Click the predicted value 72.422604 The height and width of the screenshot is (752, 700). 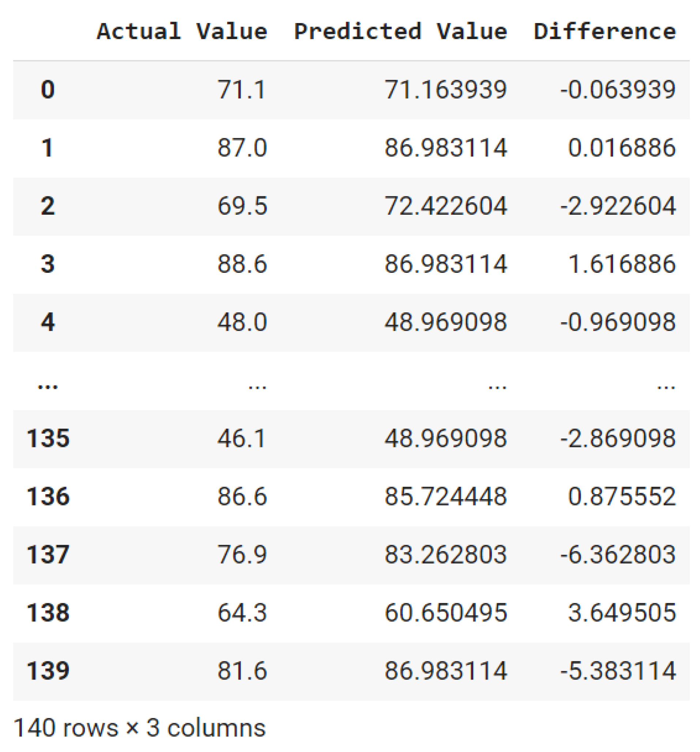point(445,207)
